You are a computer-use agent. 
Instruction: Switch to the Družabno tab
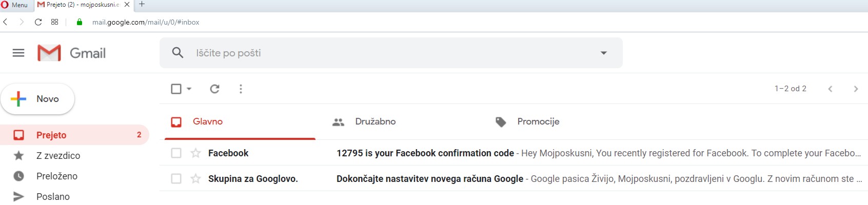tap(375, 121)
